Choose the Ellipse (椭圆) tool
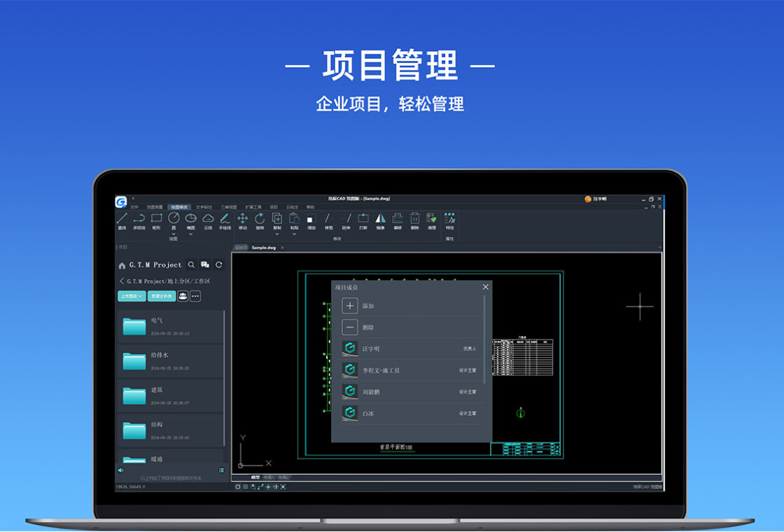 [191, 220]
